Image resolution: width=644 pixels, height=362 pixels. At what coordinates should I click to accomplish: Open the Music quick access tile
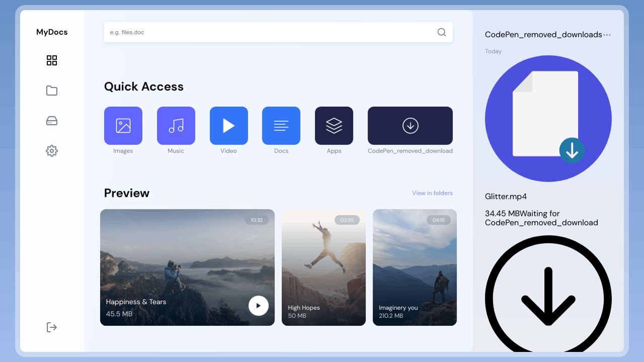(x=176, y=125)
